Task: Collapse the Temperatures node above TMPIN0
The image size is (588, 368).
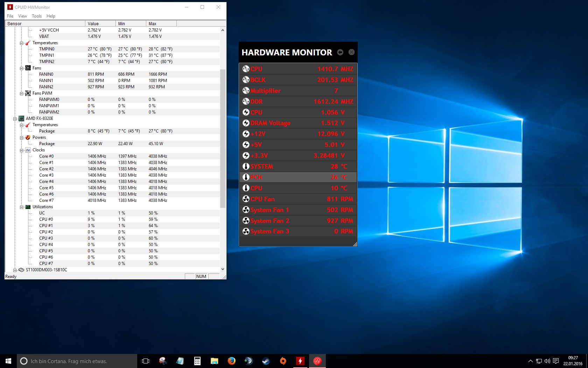Action: click(21, 43)
